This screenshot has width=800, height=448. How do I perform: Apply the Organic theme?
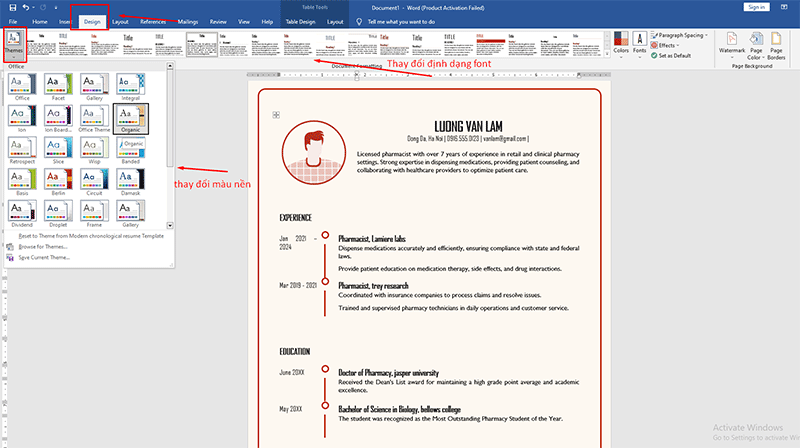coord(131,118)
